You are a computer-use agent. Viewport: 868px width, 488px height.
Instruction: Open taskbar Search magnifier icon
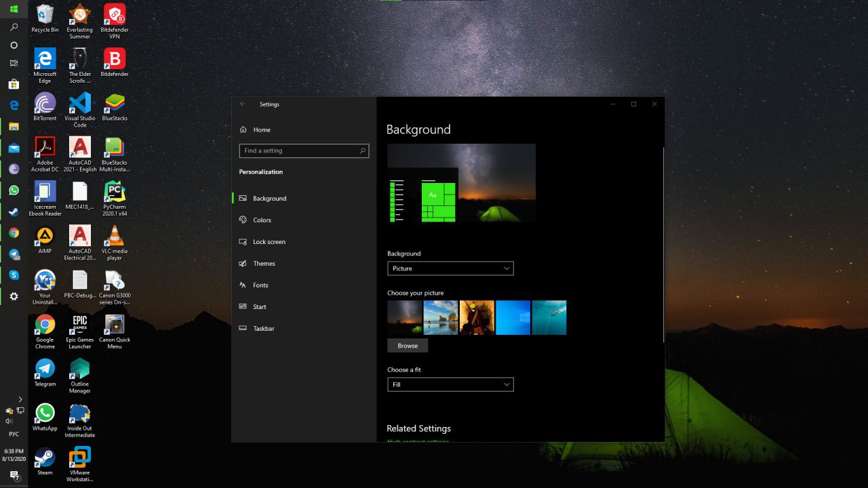(14, 27)
